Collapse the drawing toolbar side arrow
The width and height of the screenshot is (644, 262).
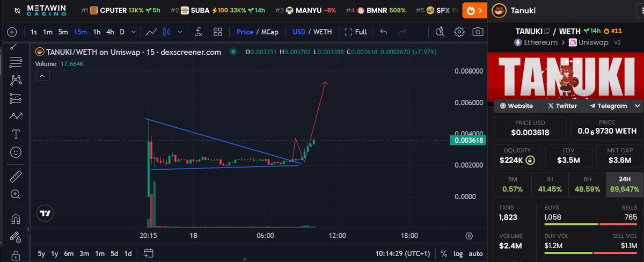point(28,229)
